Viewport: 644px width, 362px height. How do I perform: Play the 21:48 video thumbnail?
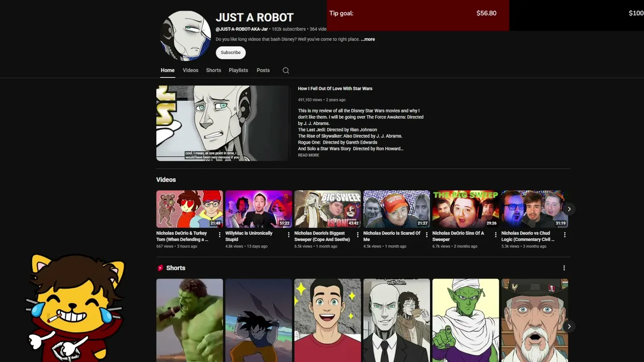(189, 209)
